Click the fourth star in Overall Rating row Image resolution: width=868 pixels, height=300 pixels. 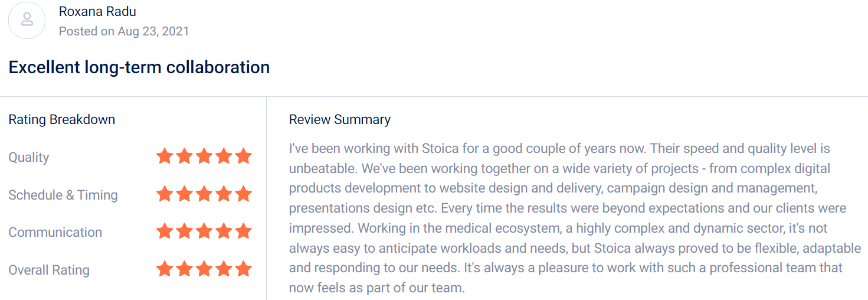[x=224, y=269]
